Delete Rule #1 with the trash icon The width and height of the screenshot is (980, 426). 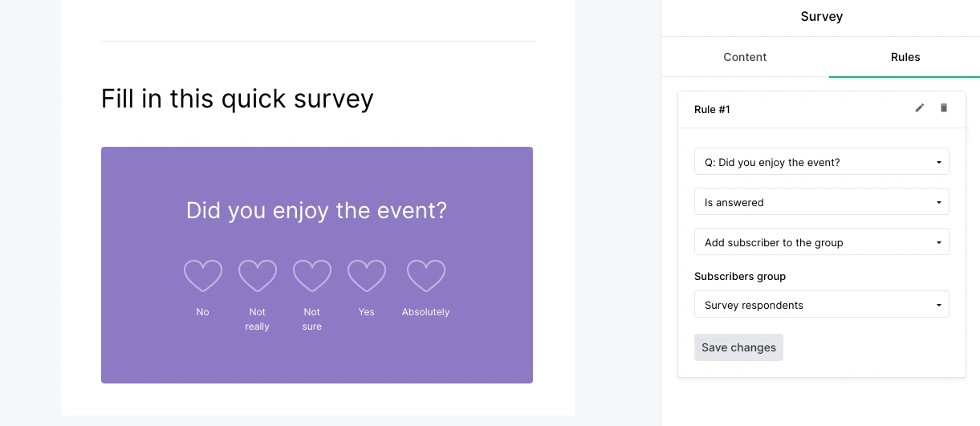pyautogui.click(x=944, y=108)
